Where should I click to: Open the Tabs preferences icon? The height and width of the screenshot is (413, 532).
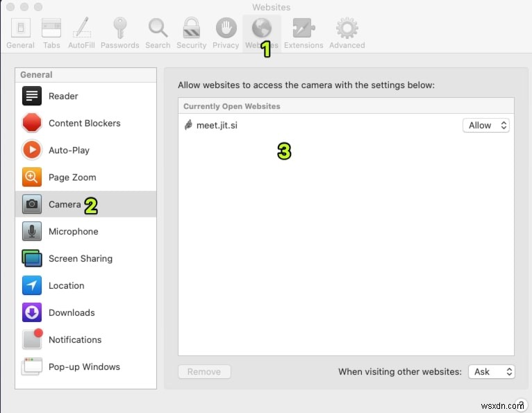(x=51, y=28)
